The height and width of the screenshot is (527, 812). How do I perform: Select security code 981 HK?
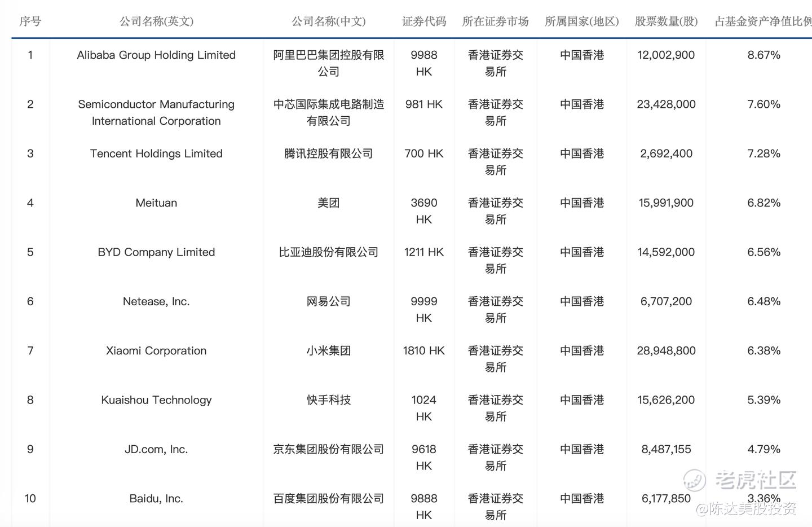point(424,104)
